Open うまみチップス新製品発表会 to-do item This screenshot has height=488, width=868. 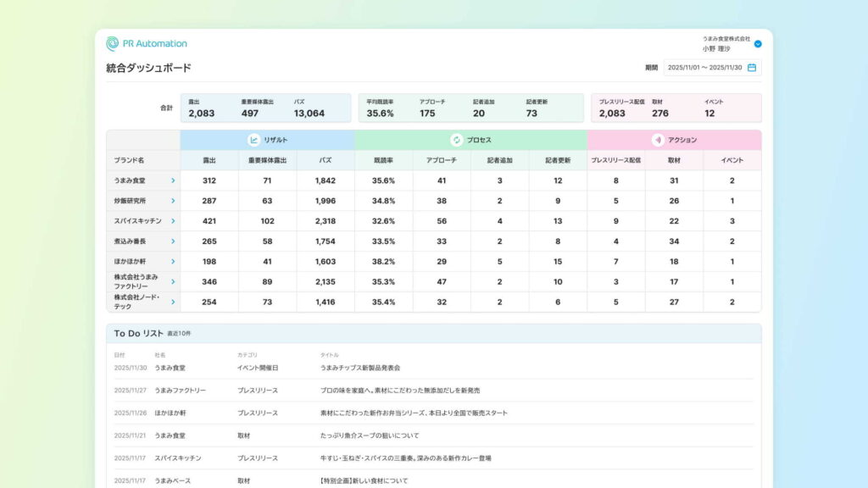[x=359, y=369]
